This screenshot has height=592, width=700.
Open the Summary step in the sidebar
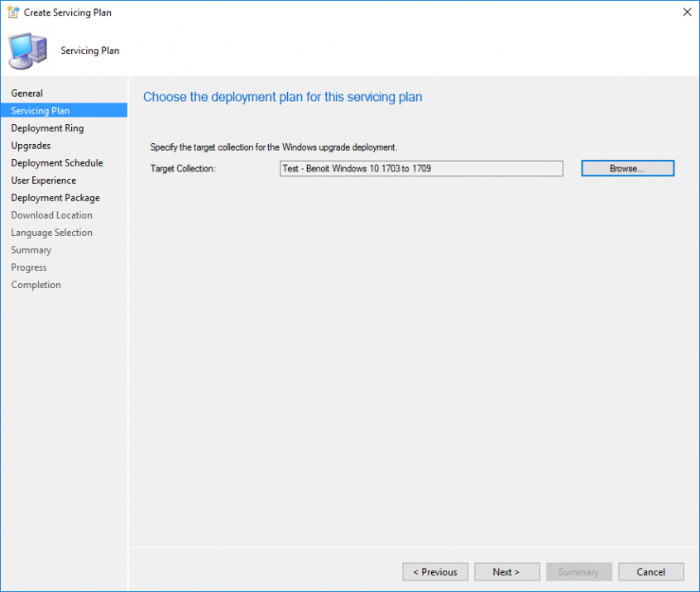[31, 249]
